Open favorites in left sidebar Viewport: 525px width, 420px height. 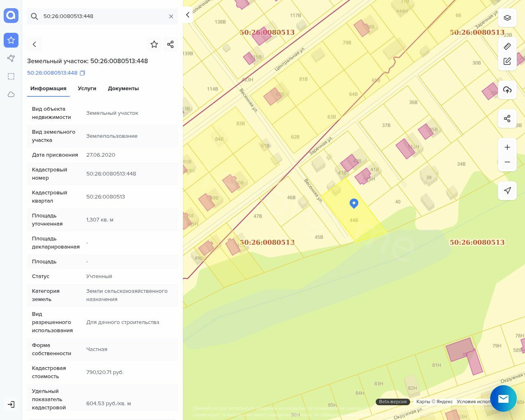point(11,40)
